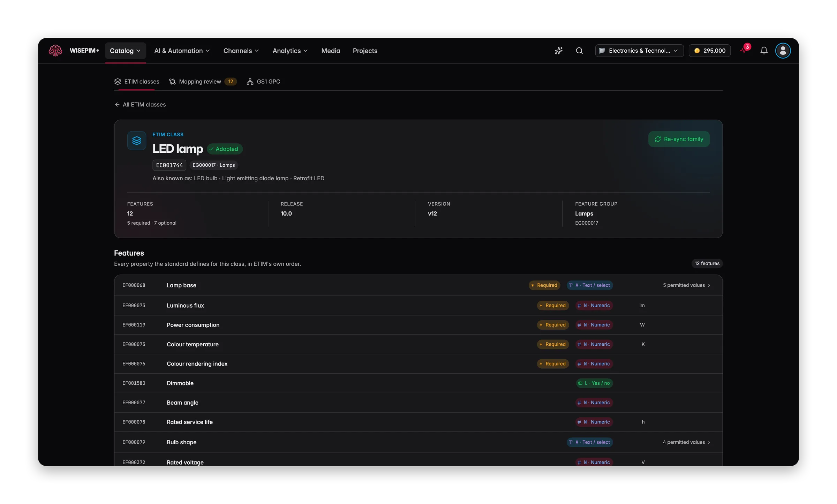Open the user profile avatar
The height and width of the screenshot is (504, 837).
click(783, 51)
